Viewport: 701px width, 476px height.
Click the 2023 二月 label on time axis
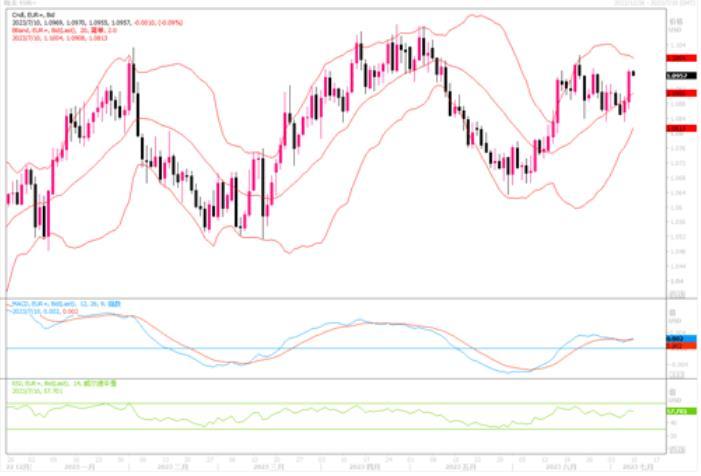click(173, 468)
